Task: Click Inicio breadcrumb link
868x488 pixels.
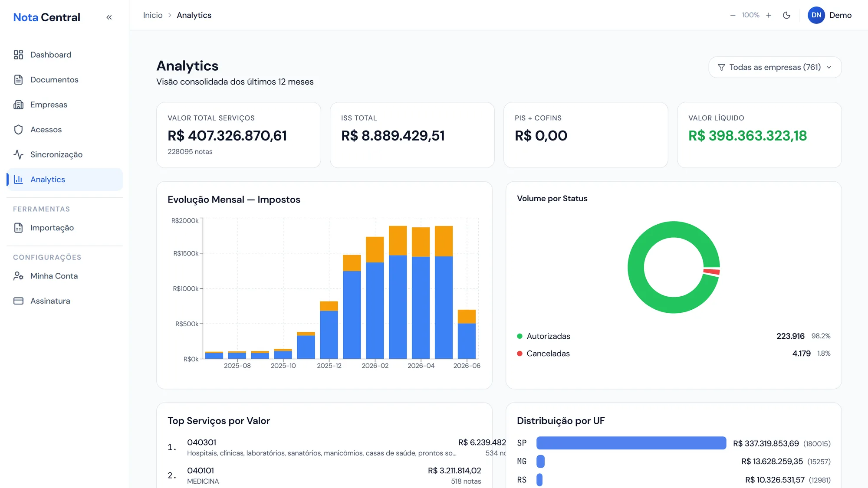Action: [153, 15]
